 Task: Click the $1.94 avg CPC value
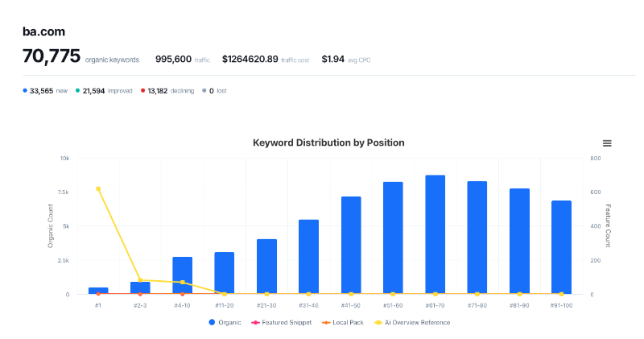[332, 59]
